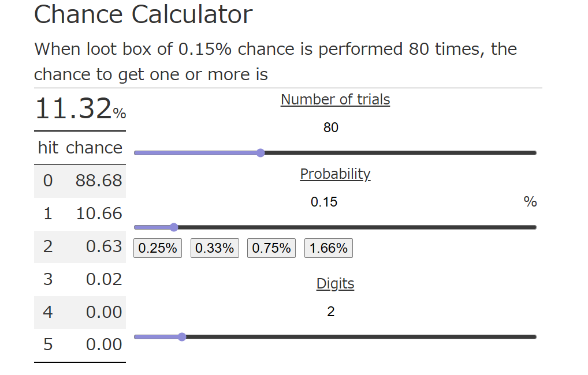Viewport: 588px width, 375px height.
Task: Select the hit 0 row showing 88.68
Action: click(x=80, y=181)
